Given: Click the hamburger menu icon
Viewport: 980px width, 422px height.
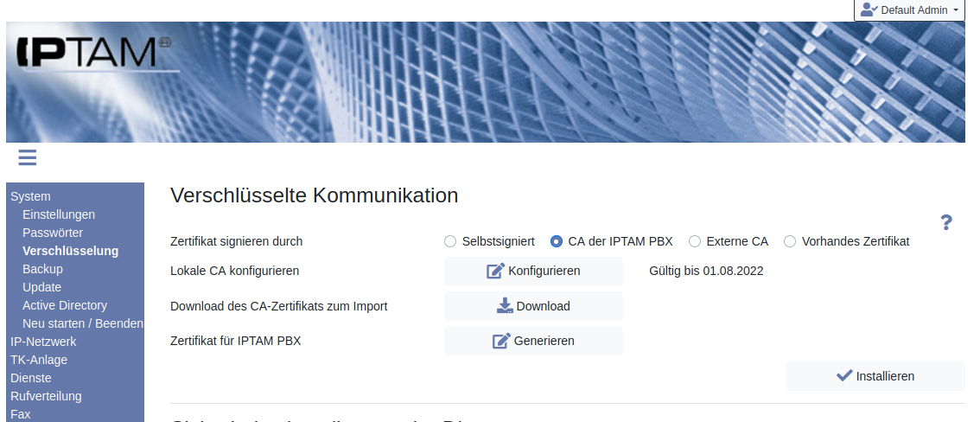Looking at the screenshot, I should (27, 157).
